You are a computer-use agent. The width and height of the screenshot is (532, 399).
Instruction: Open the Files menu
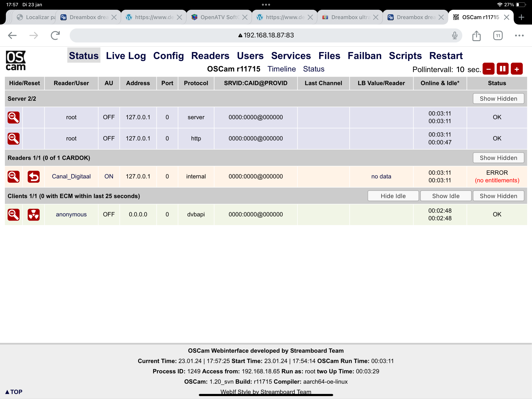(x=329, y=56)
